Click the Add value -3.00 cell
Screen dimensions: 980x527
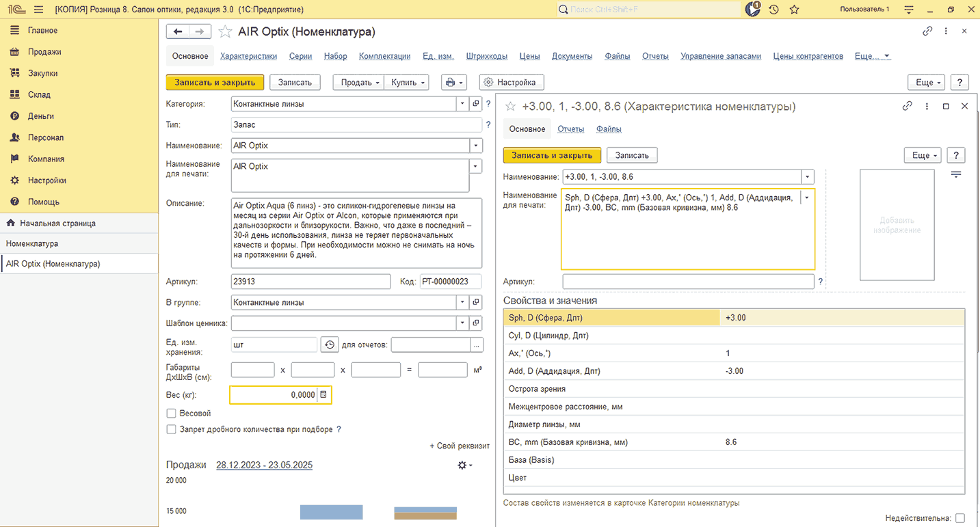tap(842, 371)
